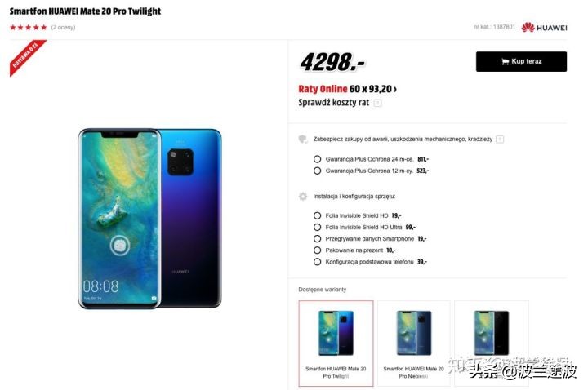Viewport: 588px width, 390px height.
Task: Click the gear icon by Instalacja i konfiguracja
Action: pyautogui.click(x=303, y=196)
